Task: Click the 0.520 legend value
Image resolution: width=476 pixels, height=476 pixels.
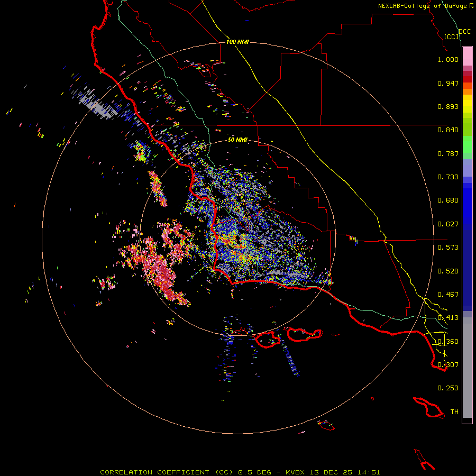Action: click(448, 271)
